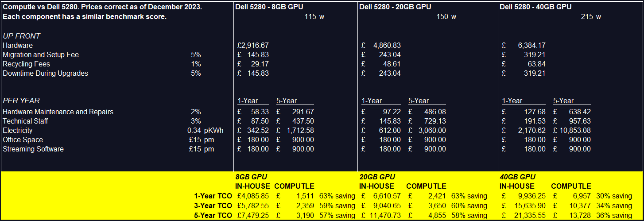Select the '59% saving' cell

click(336, 205)
